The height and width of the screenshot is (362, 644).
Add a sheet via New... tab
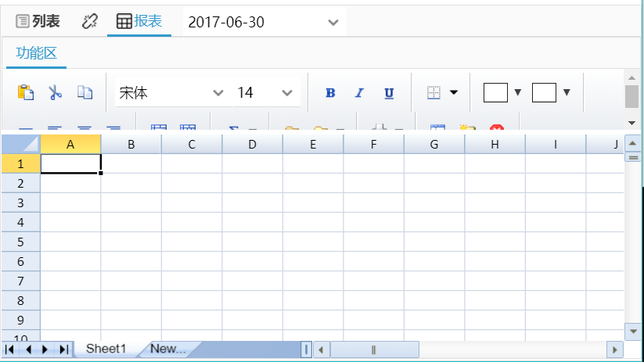[x=168, y=349]
